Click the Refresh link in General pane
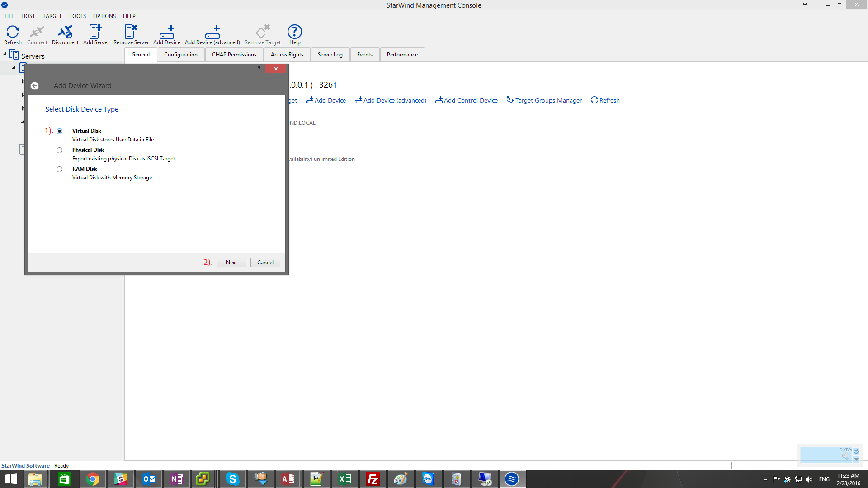 coord(605,100)
